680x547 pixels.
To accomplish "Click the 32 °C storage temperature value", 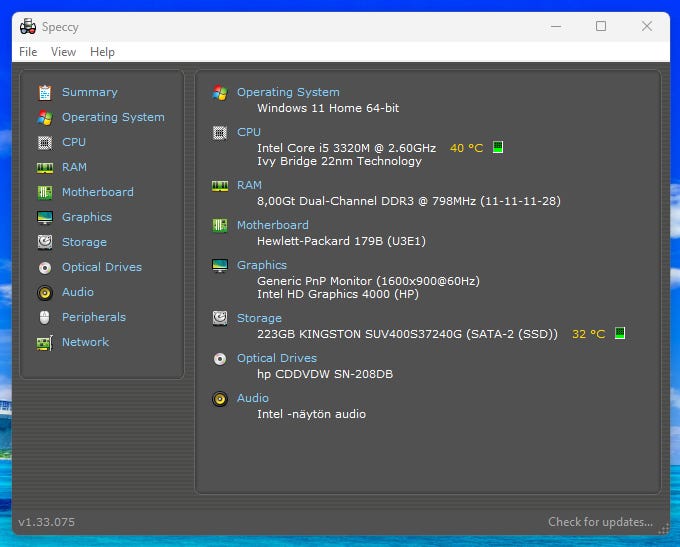I will pyautogui.click(x=588, y=334).
